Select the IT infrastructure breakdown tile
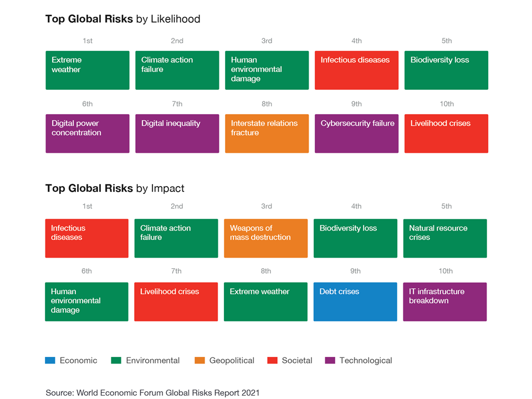 point(444,302)
